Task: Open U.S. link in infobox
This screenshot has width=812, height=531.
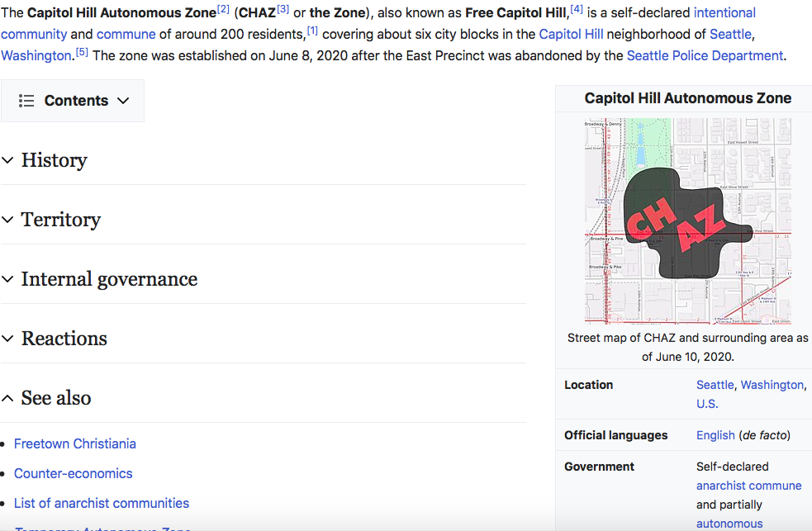Action: [x=707, y=404]
